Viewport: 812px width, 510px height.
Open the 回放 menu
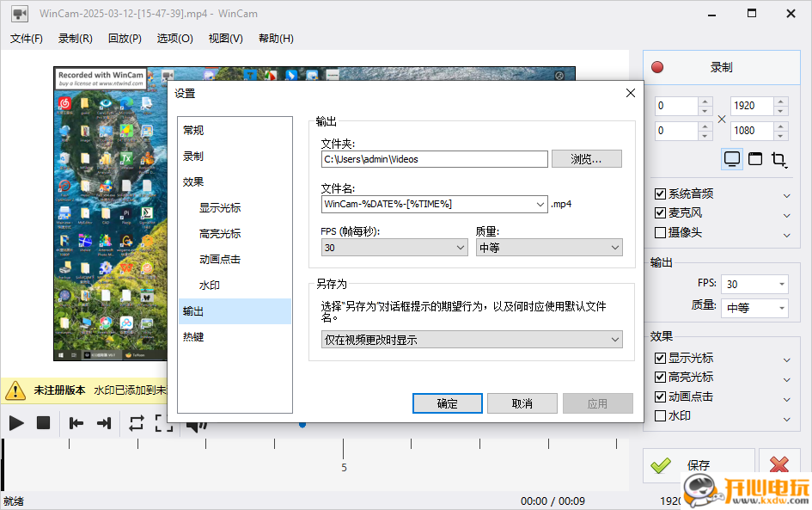click(125, 38)
